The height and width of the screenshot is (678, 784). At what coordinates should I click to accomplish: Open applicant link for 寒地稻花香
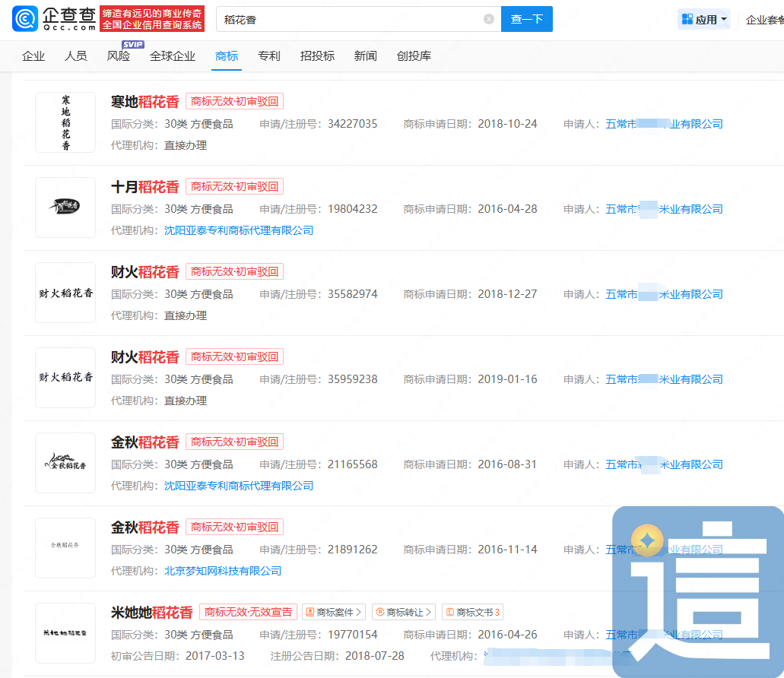click(664, 124)
